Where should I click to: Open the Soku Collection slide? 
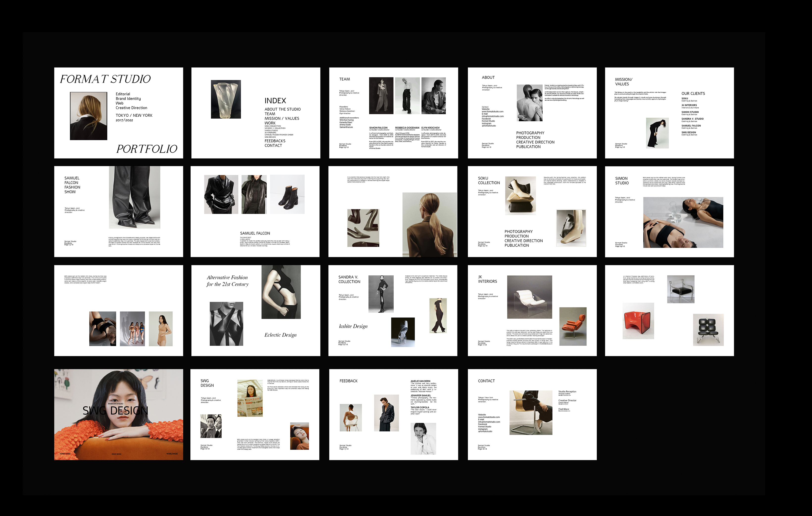[x=532, y=211]
